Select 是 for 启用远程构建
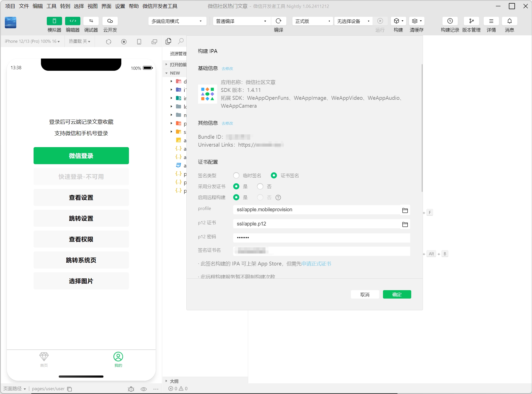Image resolution: width=532 pixels, height=394 pixels. click(236, 197)
